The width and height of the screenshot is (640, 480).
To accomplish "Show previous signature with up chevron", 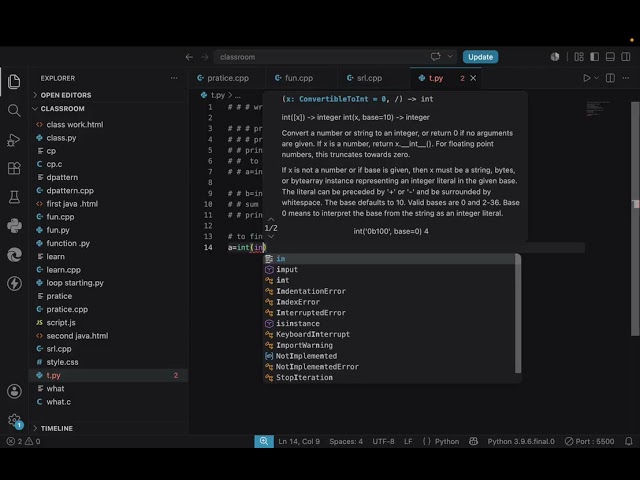I will pos(271,220).
